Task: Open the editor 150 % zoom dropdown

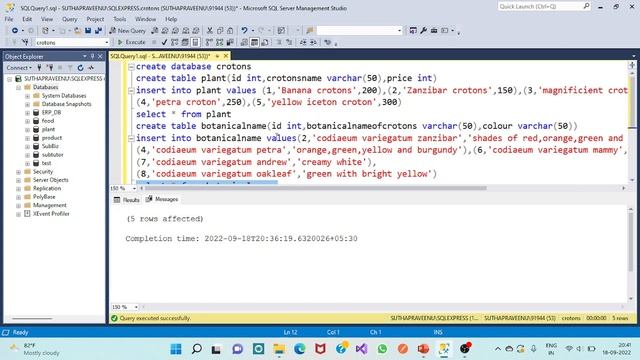Action: click(134, 188)
